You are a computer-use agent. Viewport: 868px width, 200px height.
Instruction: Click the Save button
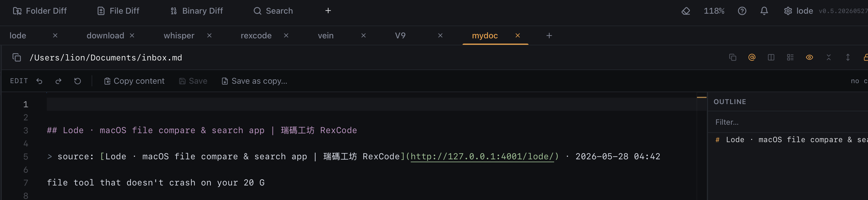coord(193,81)
